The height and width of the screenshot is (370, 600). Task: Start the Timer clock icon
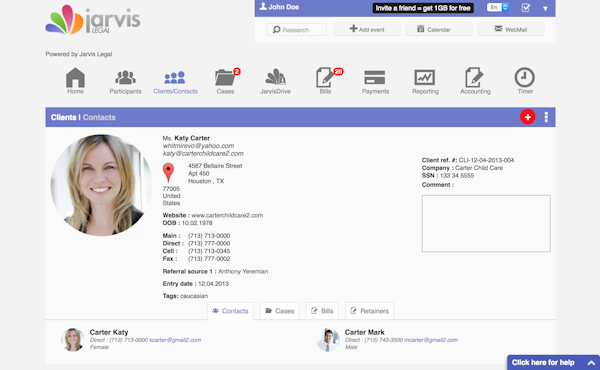click(x=525, y=77)
